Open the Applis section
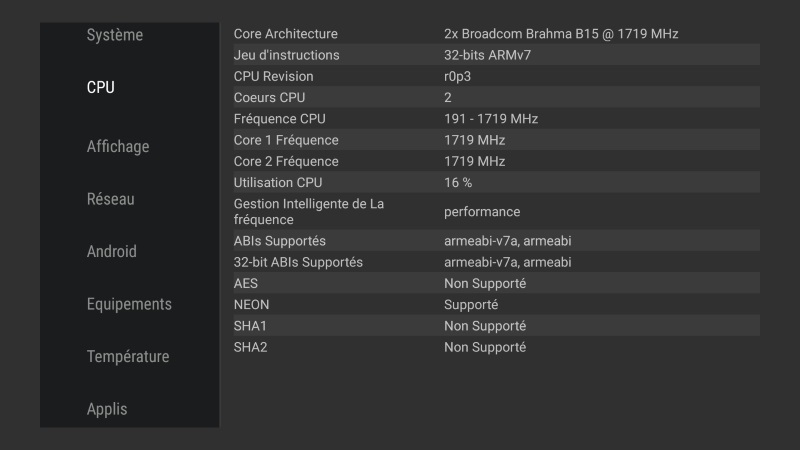 [107, 409]
